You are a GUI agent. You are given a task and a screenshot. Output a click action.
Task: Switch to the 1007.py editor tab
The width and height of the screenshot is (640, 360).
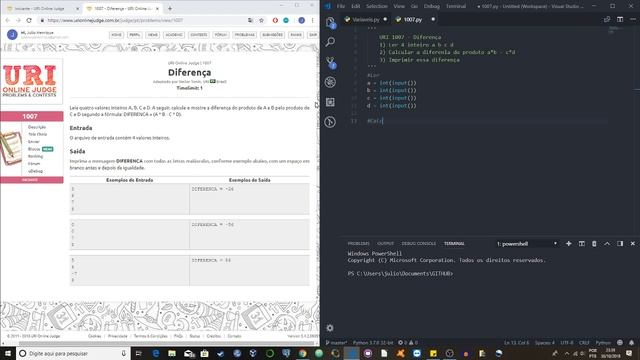[x=413, y=19]
